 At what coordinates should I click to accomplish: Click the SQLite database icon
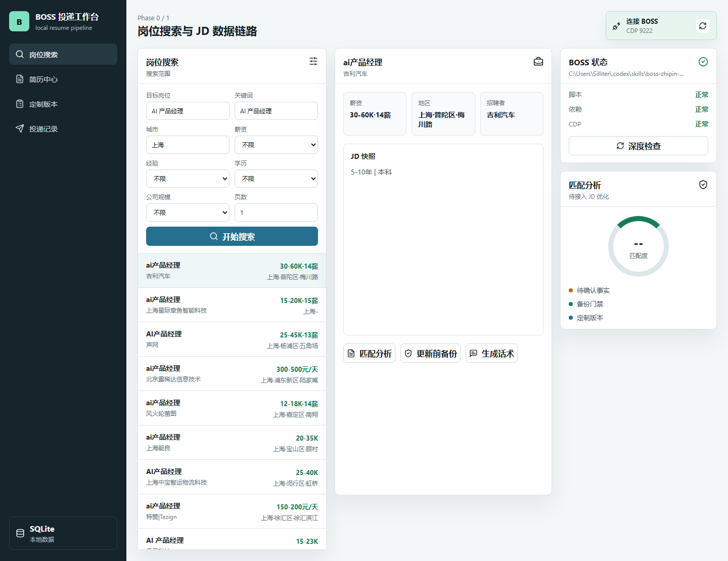[x=20, y=533]
